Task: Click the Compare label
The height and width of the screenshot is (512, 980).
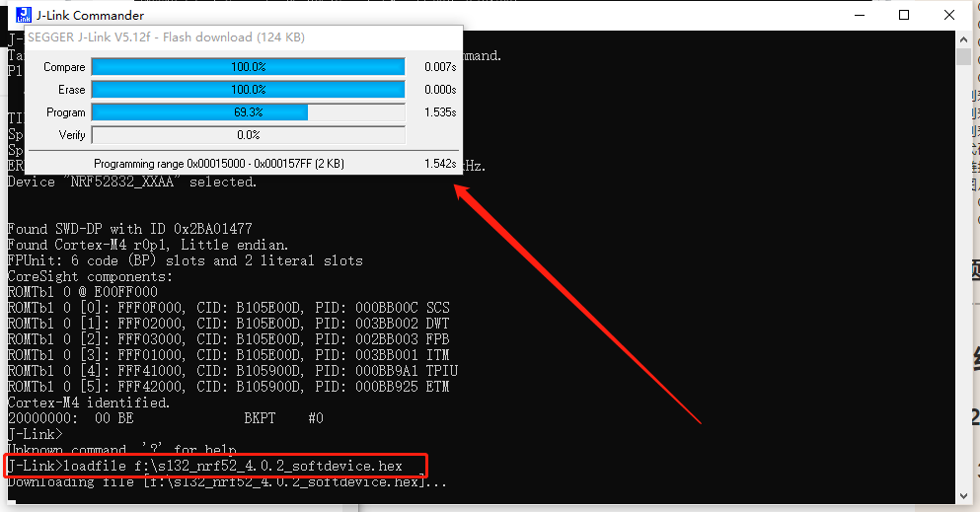Action: [x=64, y=67]
